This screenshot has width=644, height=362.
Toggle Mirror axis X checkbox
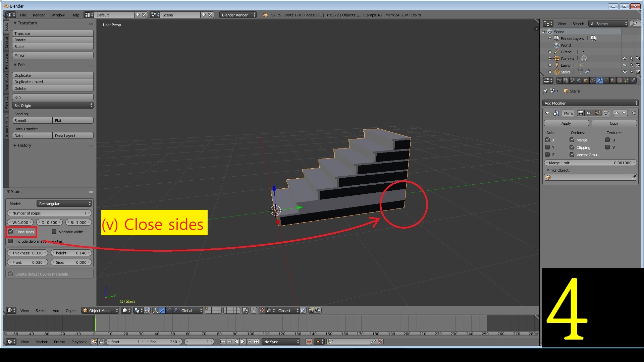click(x=547, y=140)
